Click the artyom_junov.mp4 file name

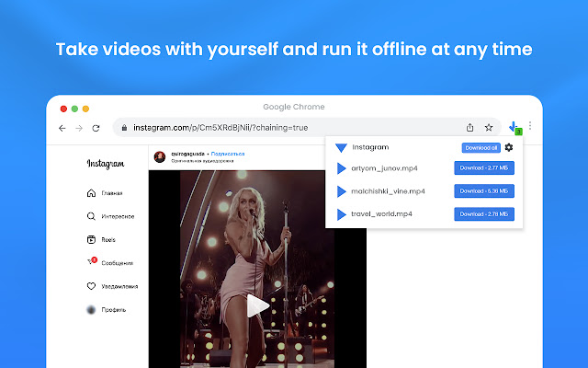[x=384, y=168]
